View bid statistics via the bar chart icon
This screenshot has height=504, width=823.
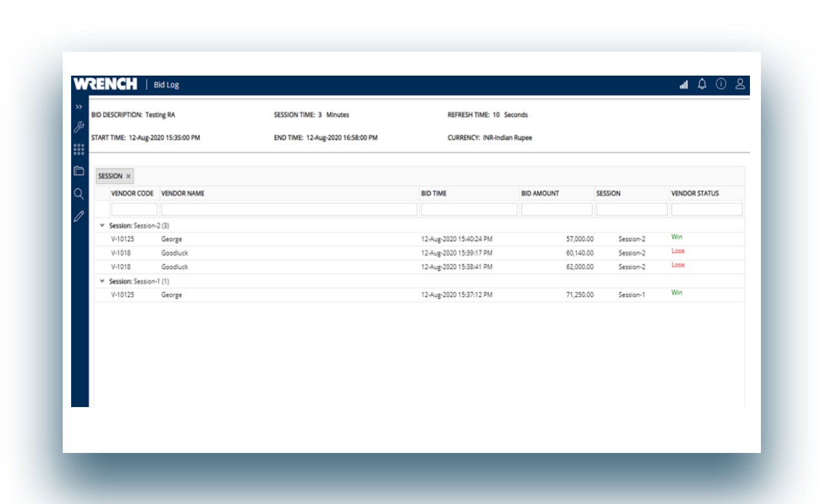pyautogui.click(x=683, y=84)
